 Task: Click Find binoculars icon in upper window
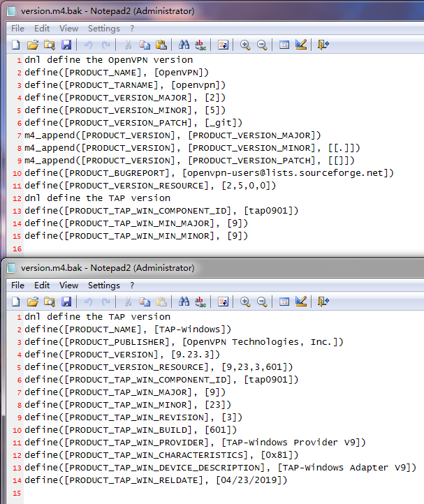pos(184,45)
